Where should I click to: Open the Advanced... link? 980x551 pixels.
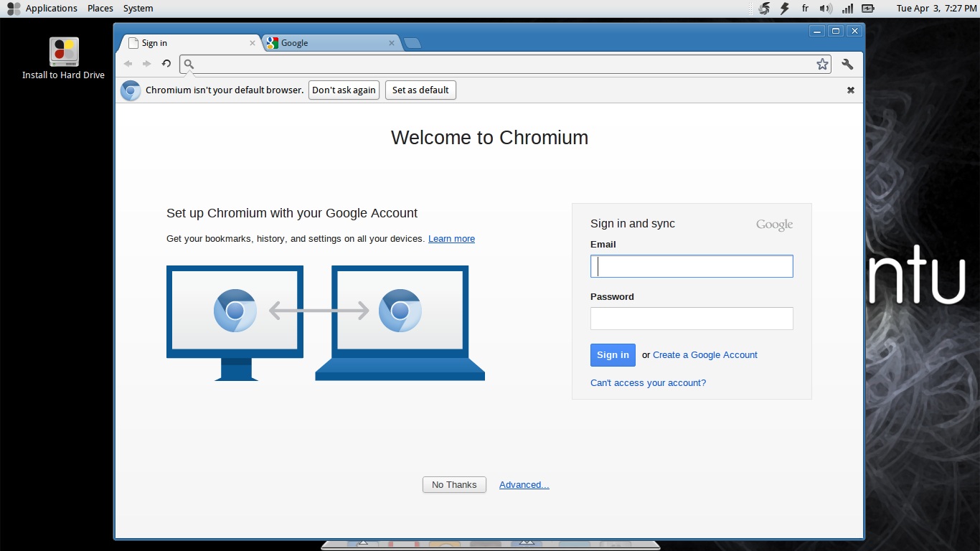(524, 485)
